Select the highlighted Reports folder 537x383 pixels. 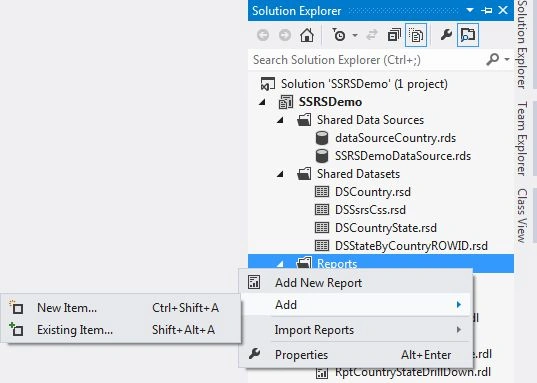[337, 263]
